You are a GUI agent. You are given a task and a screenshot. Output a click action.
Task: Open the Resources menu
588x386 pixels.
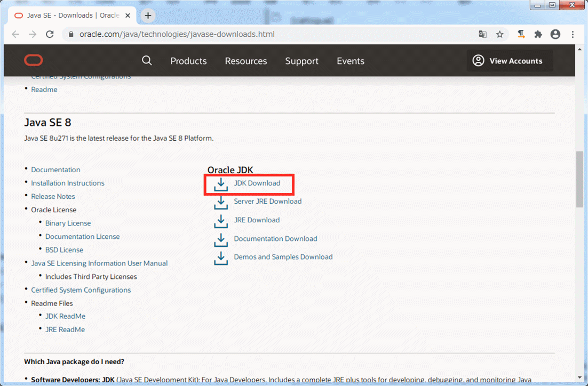(246, 61)
